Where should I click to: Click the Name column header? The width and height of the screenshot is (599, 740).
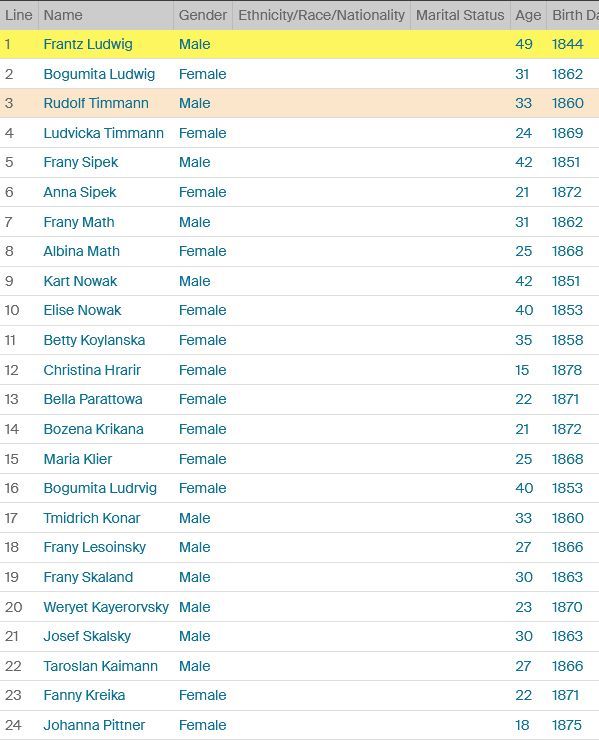(x=63, y=15)
